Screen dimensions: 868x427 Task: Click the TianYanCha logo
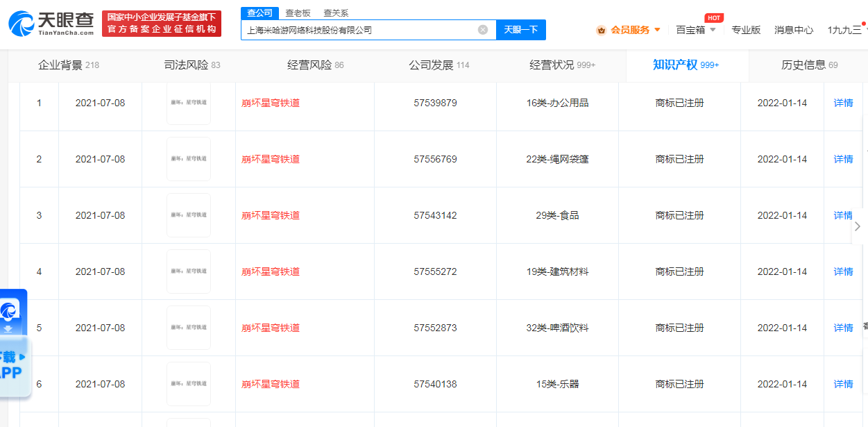(x=51, y=24)
